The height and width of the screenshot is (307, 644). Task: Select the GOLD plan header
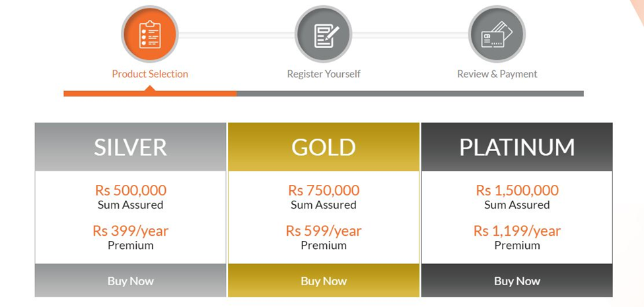tap(324, 147)
